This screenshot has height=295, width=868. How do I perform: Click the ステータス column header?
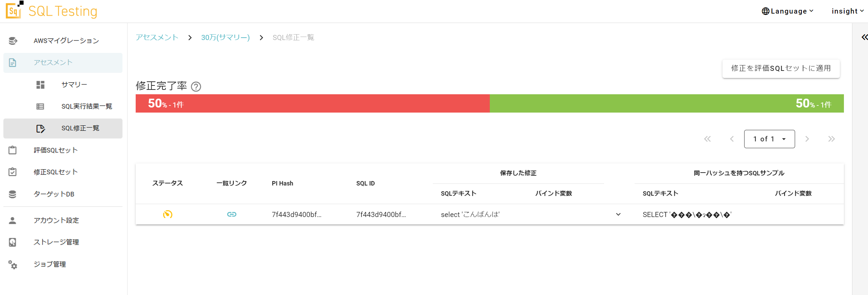pyautogui.click(x=168, y=183)
